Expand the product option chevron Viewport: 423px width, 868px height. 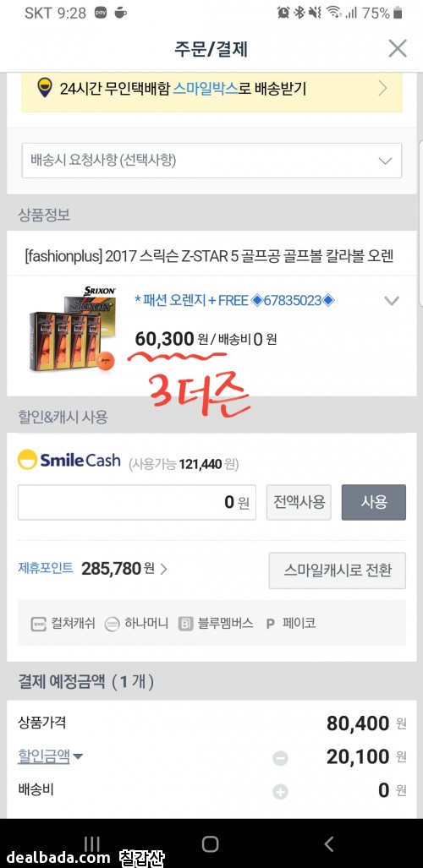point(392,301)
